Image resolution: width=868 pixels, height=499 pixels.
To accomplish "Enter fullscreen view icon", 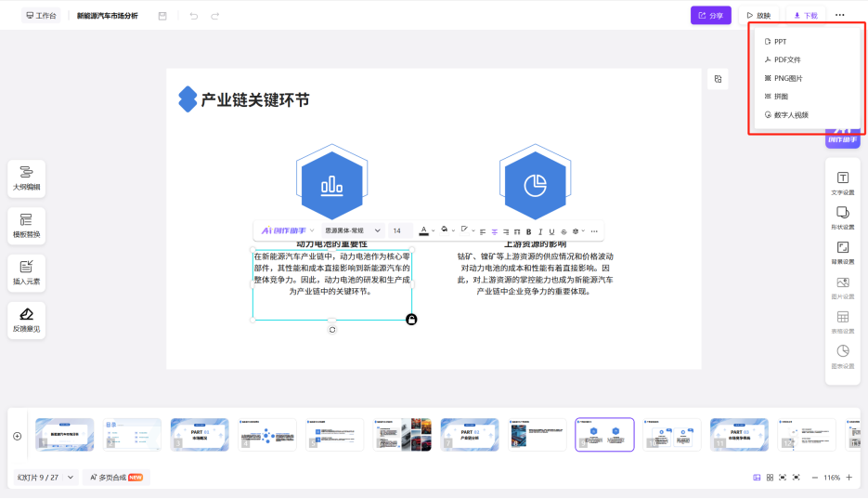I will tap(796, 478).
